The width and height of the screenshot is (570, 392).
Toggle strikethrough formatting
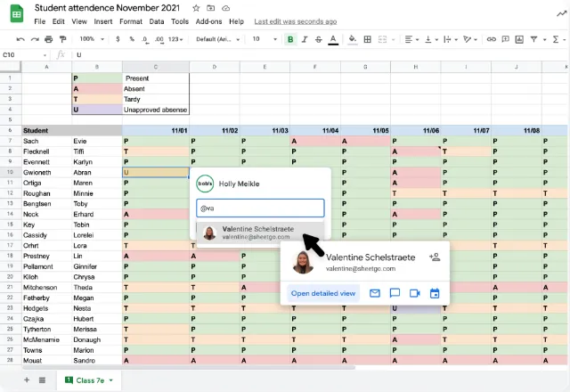(319, 39)
